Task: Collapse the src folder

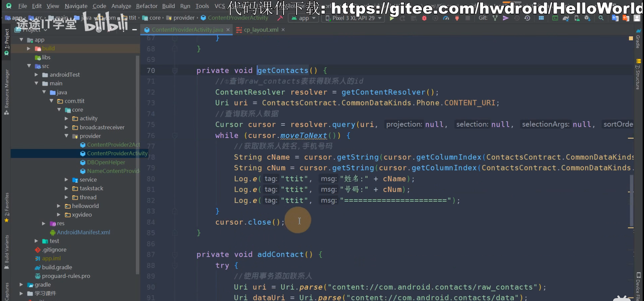Action: (29, 66)
